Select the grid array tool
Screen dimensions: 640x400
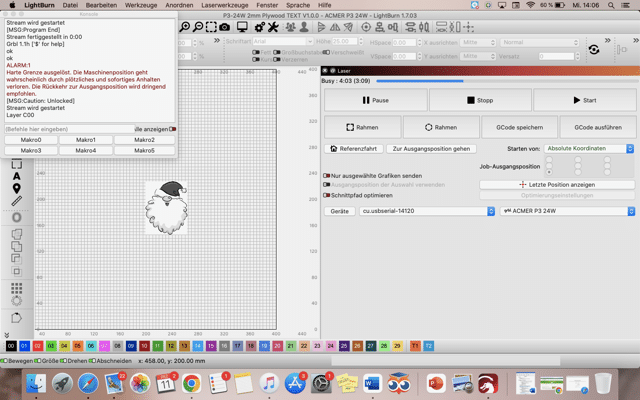17,286
